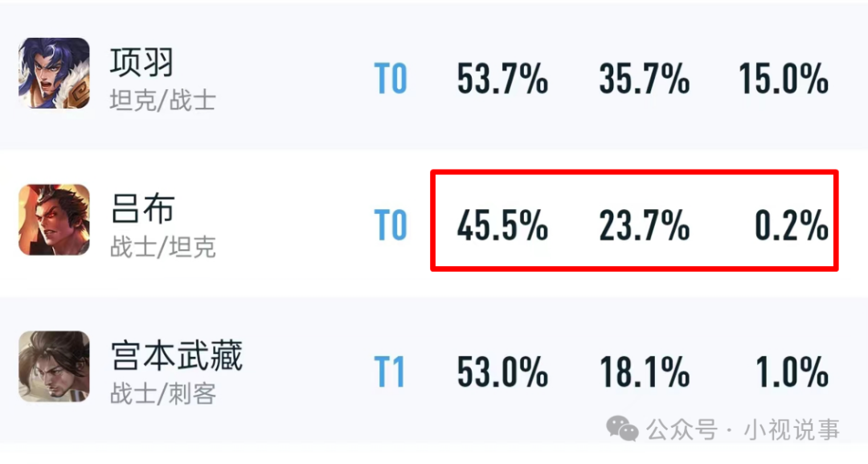
Task: Select the 宫本武藏 hero avatar
Action: click(54, 367)
